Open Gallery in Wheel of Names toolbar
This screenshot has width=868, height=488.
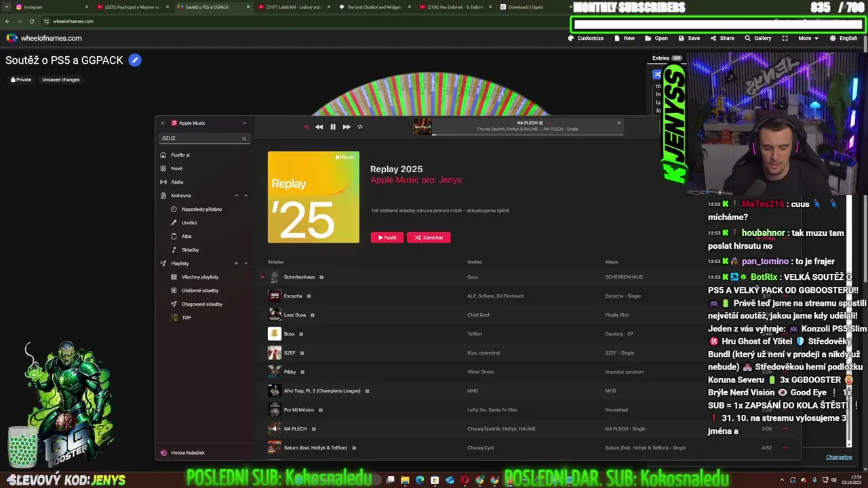click(x=758, y=38)
